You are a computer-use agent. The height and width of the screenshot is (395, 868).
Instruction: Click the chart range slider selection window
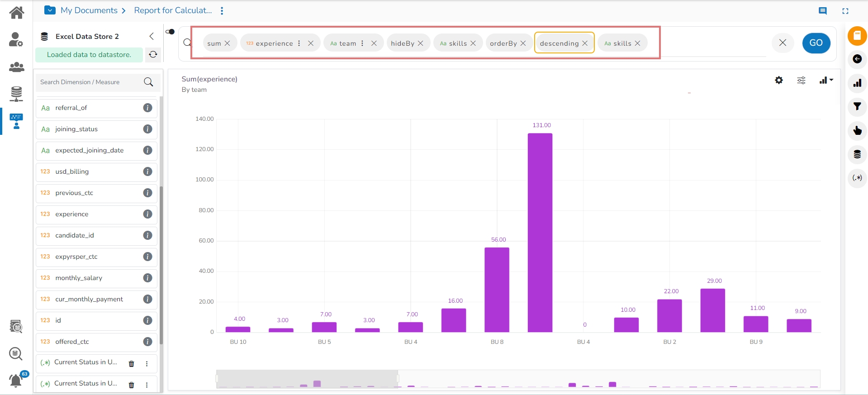[x=307, y=379]
